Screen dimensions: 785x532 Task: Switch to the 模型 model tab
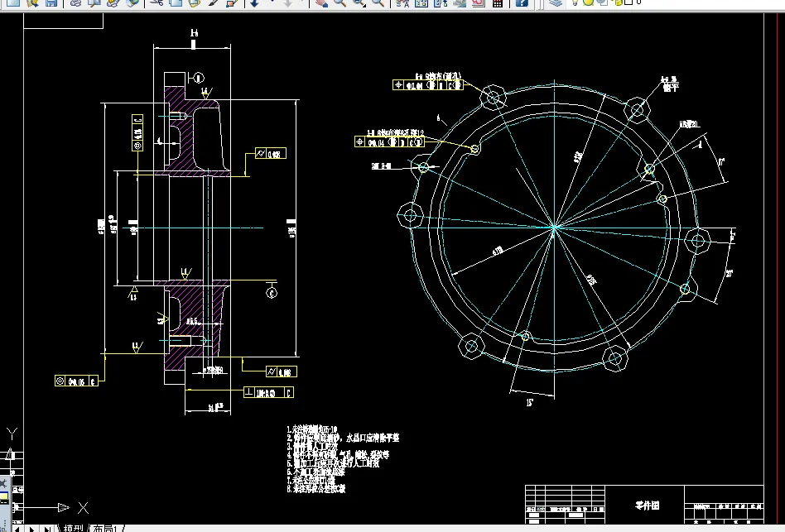coord(73,528)
